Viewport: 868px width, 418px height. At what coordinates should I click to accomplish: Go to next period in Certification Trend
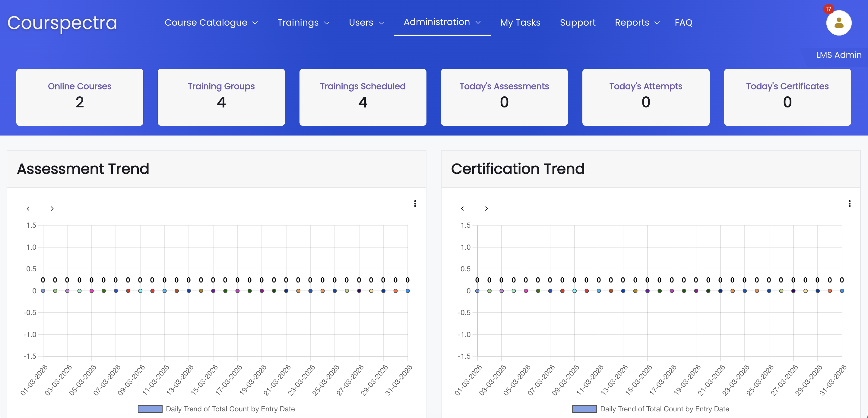(x=486, y=209)
